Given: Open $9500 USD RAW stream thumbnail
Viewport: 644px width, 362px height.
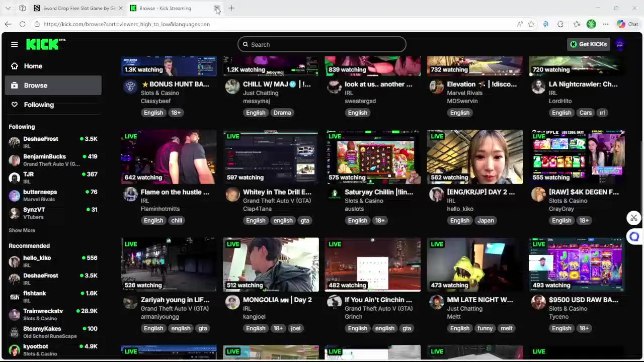Looking at the screenshot, I should tap(577, 264).
